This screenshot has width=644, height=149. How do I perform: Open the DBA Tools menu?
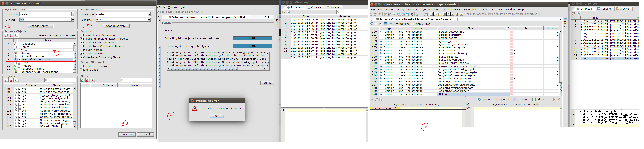click(x=497, y=10)
